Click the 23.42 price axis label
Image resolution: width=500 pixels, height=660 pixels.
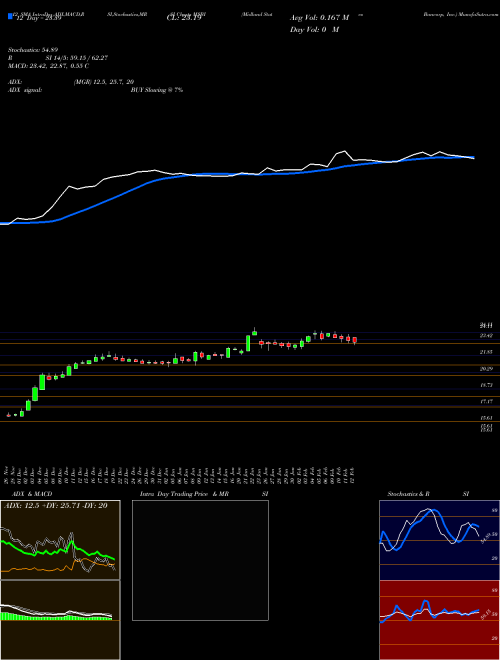(487, 335)
